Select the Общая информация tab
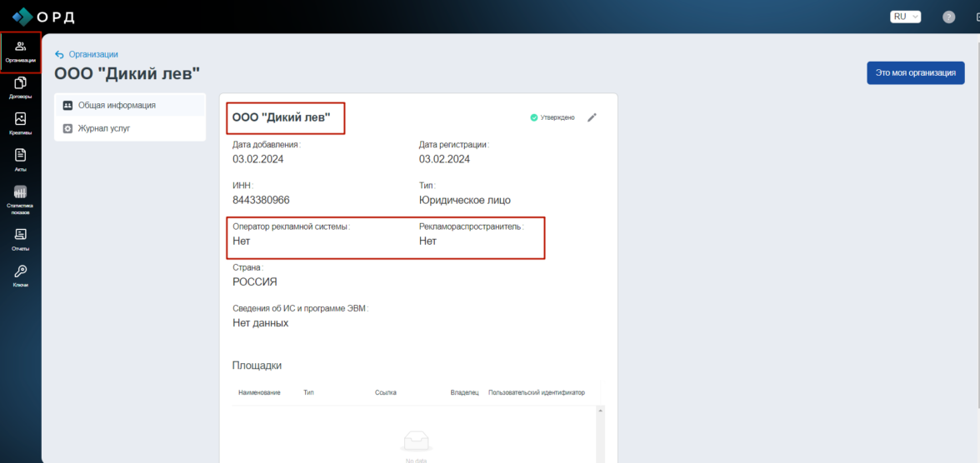Viewport: 980px width, 463px height. (117, 105)
